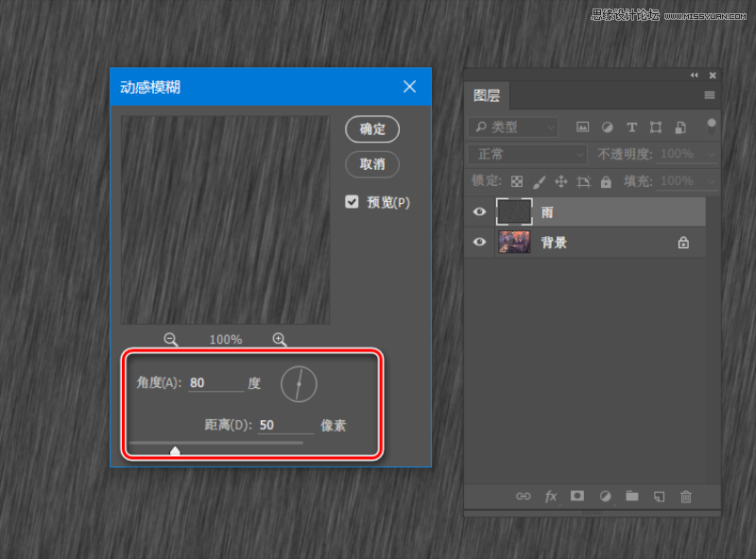Image resolution: width=756 pixels, height=559 pixels.
Task: Open the blend mode dropdown 正常
Action: [526, 153]
